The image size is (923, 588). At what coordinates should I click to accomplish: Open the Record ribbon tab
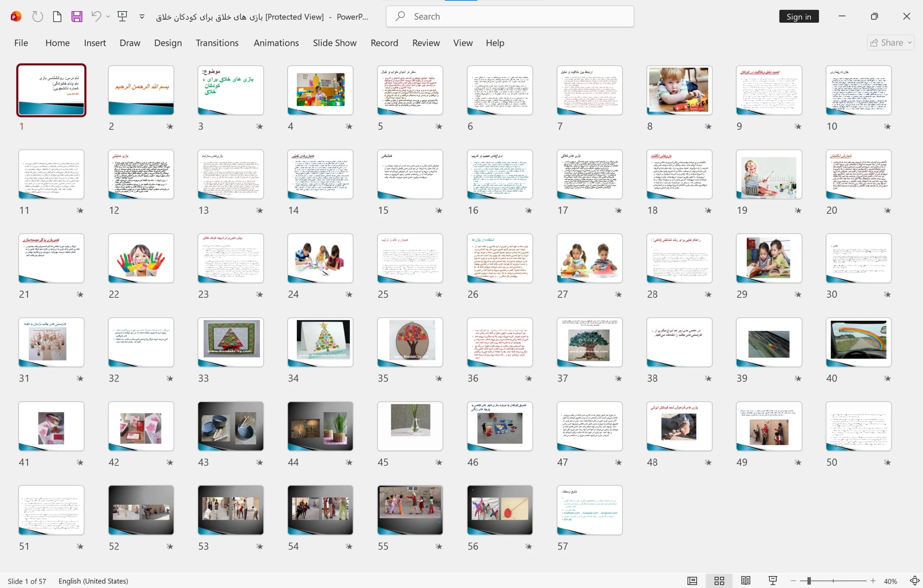(384, 43)
